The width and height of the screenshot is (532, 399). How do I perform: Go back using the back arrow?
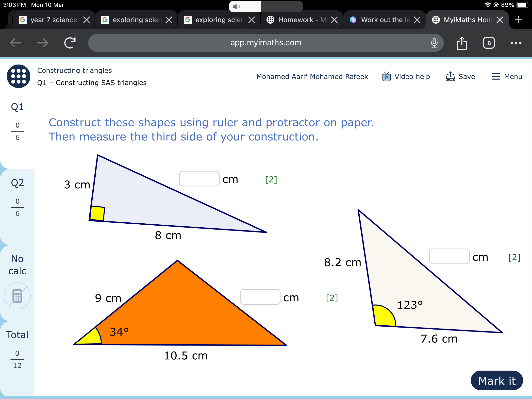coord(15,43)
